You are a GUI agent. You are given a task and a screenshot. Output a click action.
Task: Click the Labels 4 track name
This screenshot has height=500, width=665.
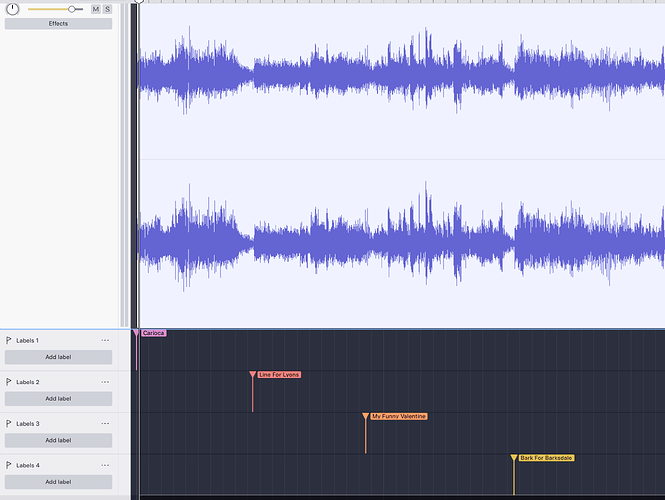[x=28, y=465]
